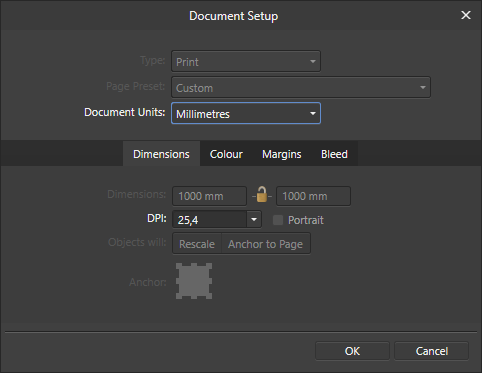This screenshot has height=373, width=482.
Task: Choose the Anchor to Page option
Action: coord(266,244)
